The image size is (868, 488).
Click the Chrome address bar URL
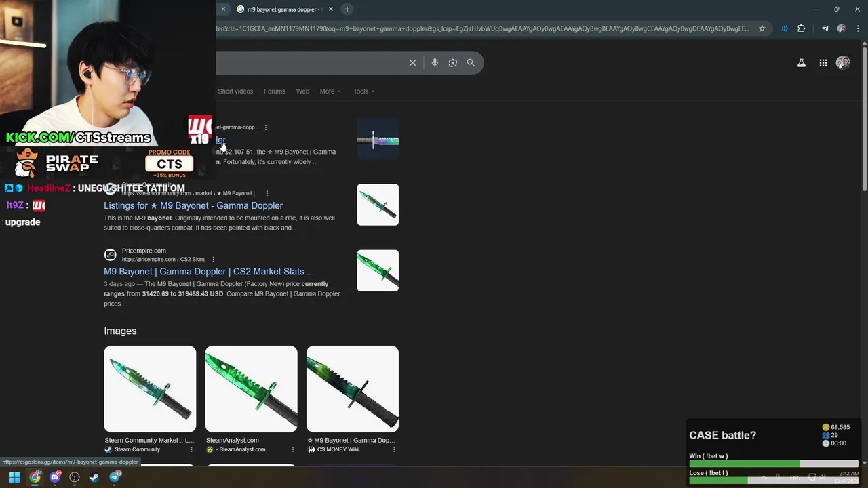(482, 28)
